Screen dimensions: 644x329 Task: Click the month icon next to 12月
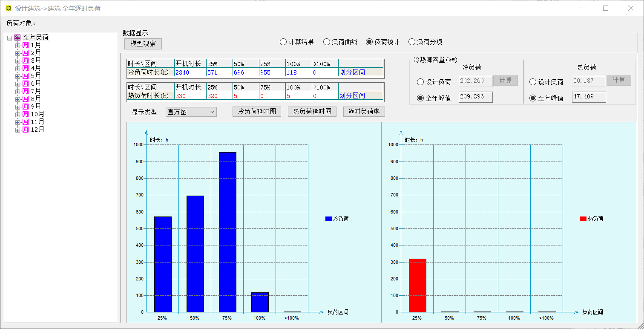point(26,130)
